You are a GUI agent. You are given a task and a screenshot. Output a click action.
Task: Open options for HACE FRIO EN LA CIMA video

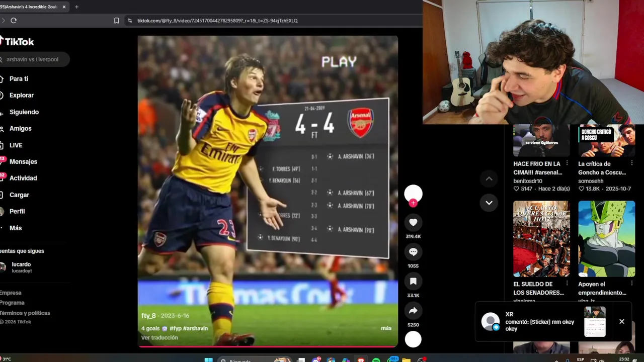(567, 163)
